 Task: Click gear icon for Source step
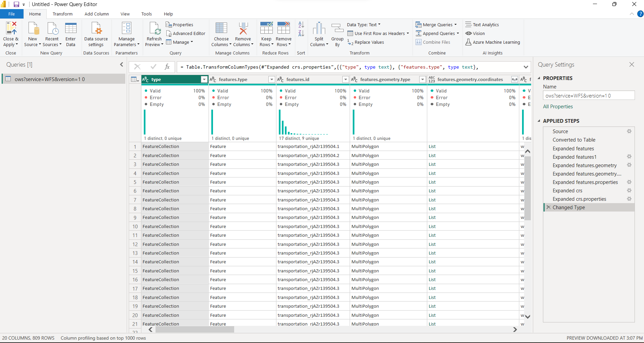tap(629, 131)
